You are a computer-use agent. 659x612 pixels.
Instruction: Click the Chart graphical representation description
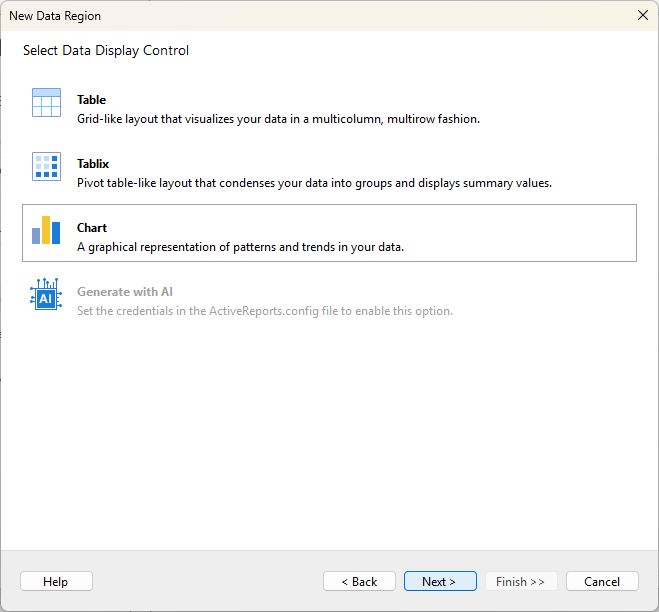pyautogui.click(x=240, y=247)
